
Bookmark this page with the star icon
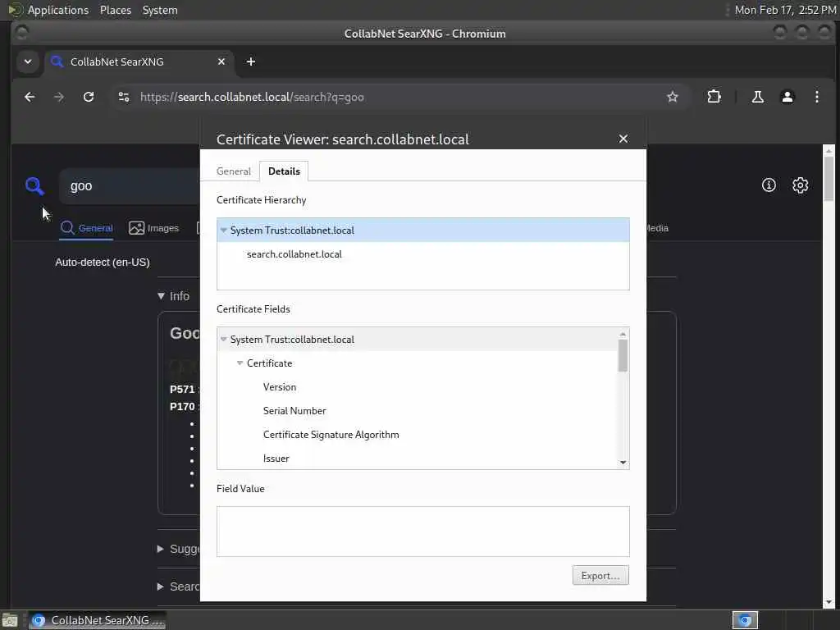tap(673, 97)
